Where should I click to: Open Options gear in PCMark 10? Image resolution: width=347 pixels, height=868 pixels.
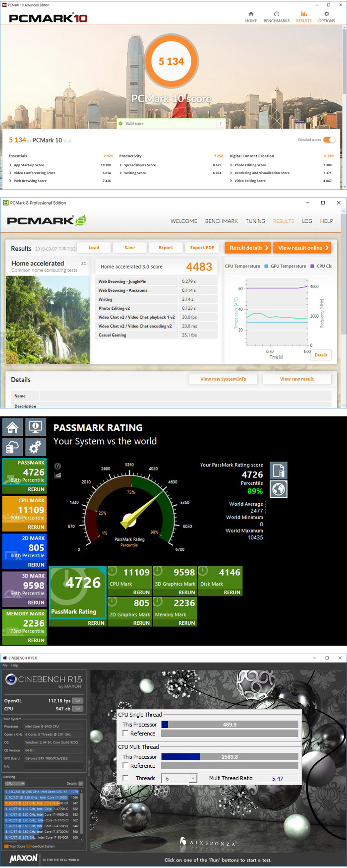pos(327,17)
